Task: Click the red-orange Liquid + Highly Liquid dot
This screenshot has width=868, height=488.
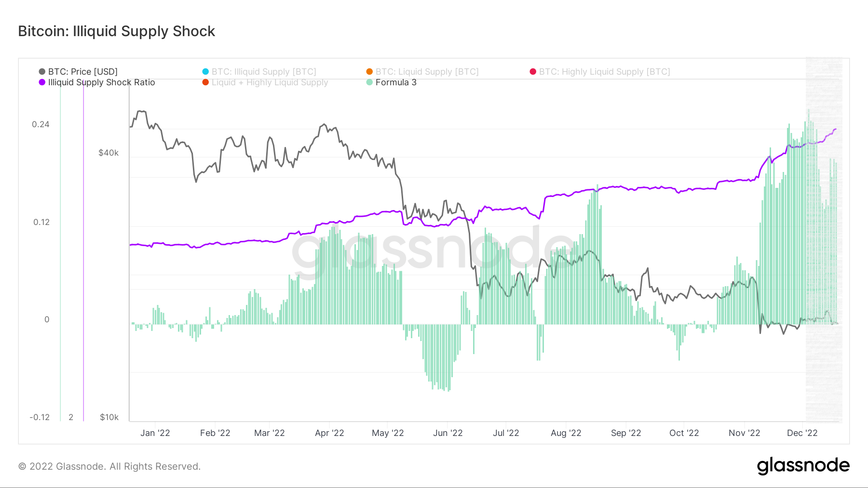Action: 205,82
